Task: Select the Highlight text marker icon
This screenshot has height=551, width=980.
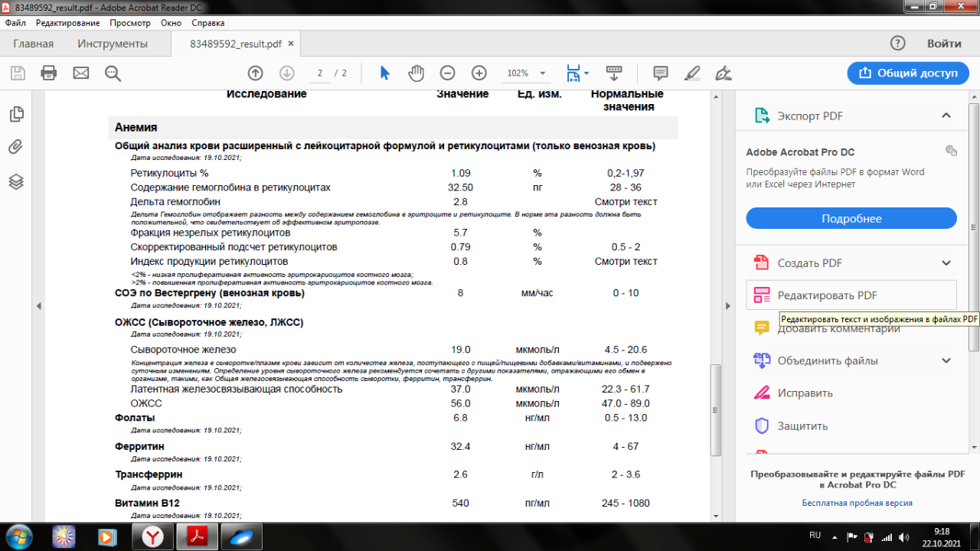Action: pyautogui.click(x=692, y=73)
